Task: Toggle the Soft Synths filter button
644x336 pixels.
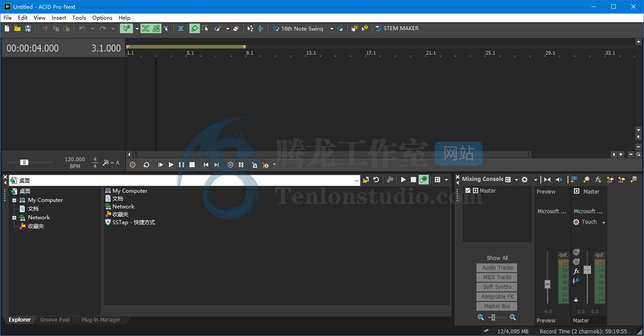Action: coord(497,287)
